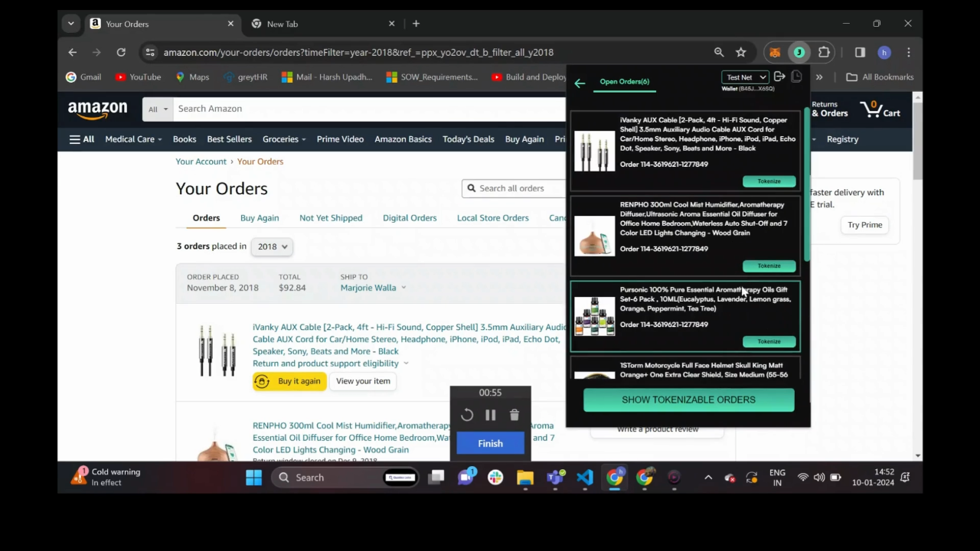This screenshot has height=551, width=980.
Task: Expand Marjorie Walla ship-to dropdown
Action: tap(374, 288)
